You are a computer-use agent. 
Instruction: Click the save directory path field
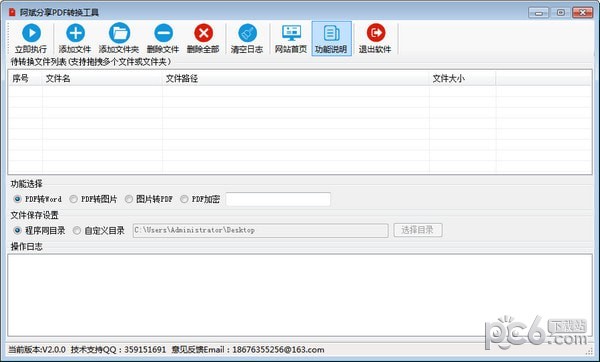(x=261, y=230)
